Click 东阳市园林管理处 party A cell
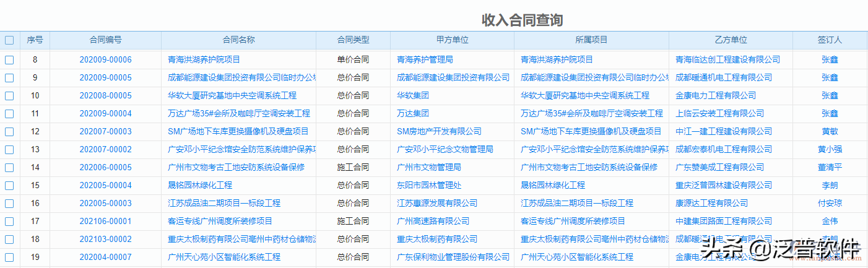This screenshot has height=268, width=868. tap(429, 186)
